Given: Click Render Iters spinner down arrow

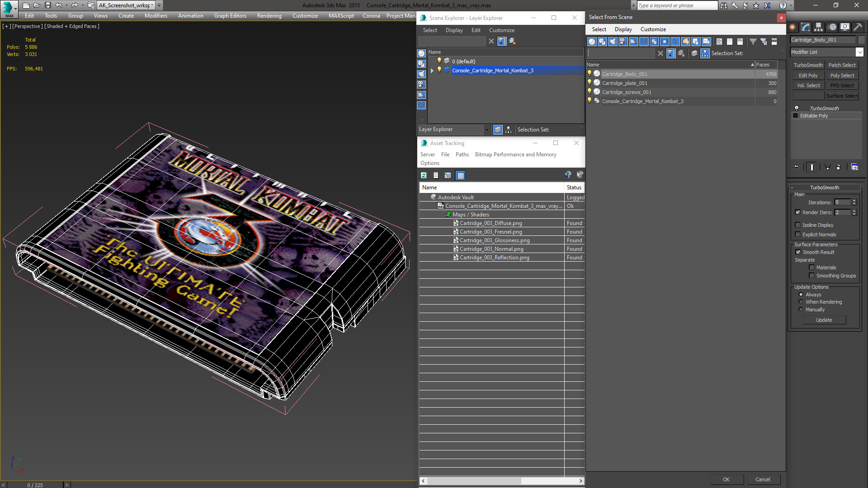Looking at the screenshot, I should click(x=854, y=214).
